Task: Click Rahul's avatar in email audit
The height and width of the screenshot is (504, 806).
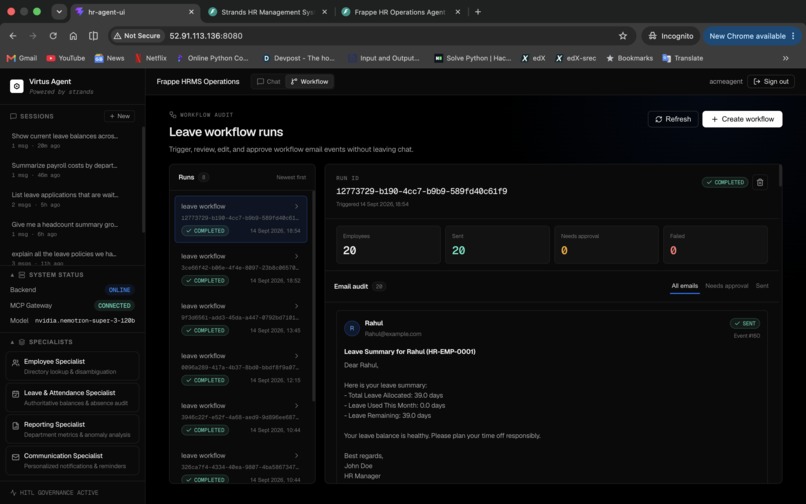Action: click(352, 328)
